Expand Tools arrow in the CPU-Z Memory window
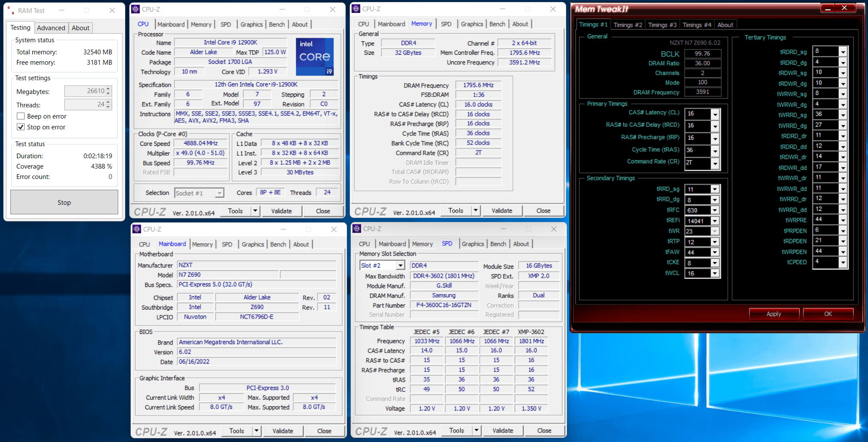Viewport: 868px width, 442px height. coord(476,210)
